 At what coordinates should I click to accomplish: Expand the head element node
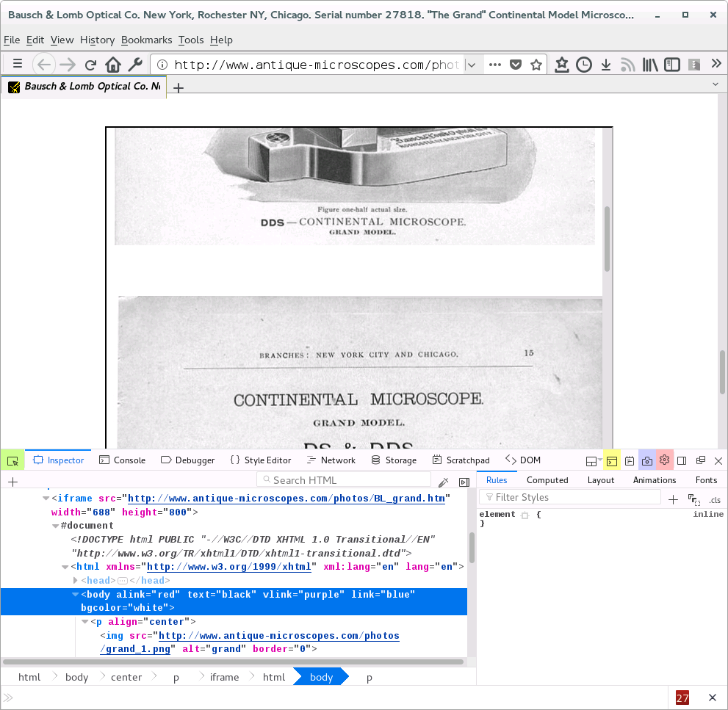point(74,580)
